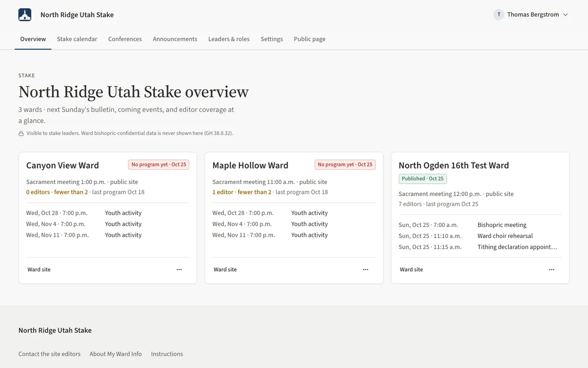Click '7 editors · last program Oct 25' text
Viewport: 588px width, 368px height.
pos(439,204)
